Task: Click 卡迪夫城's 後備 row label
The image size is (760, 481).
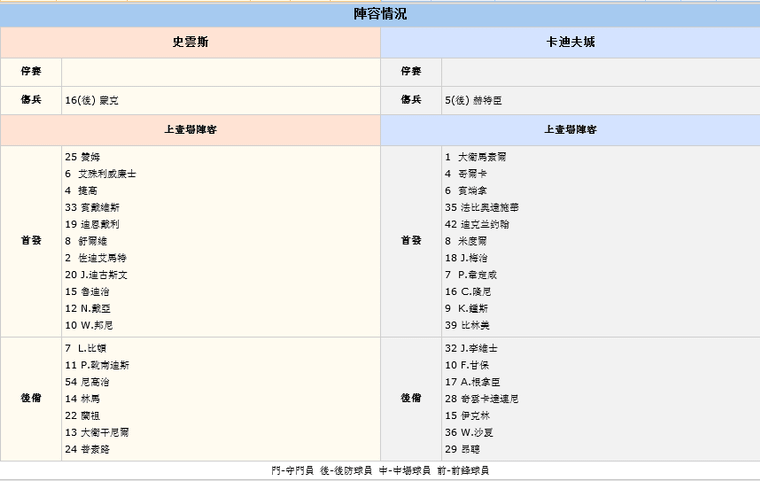Action: point(411,398)
